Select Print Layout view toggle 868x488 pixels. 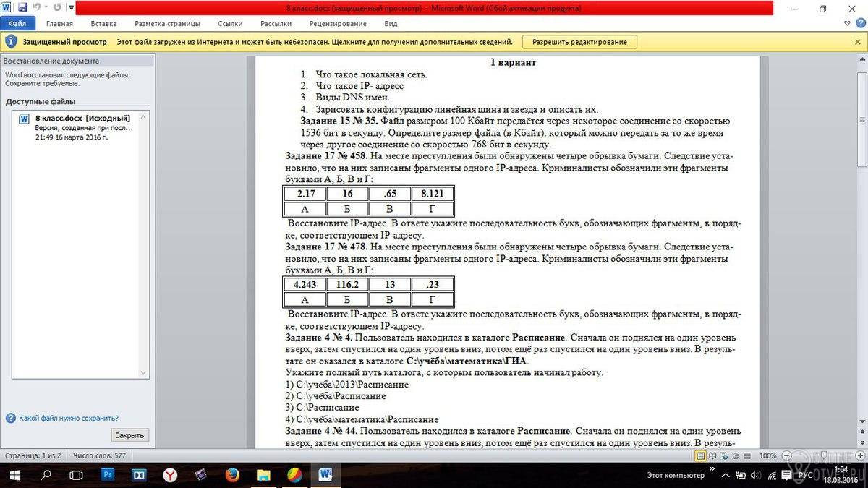click(x=700, y=455)
